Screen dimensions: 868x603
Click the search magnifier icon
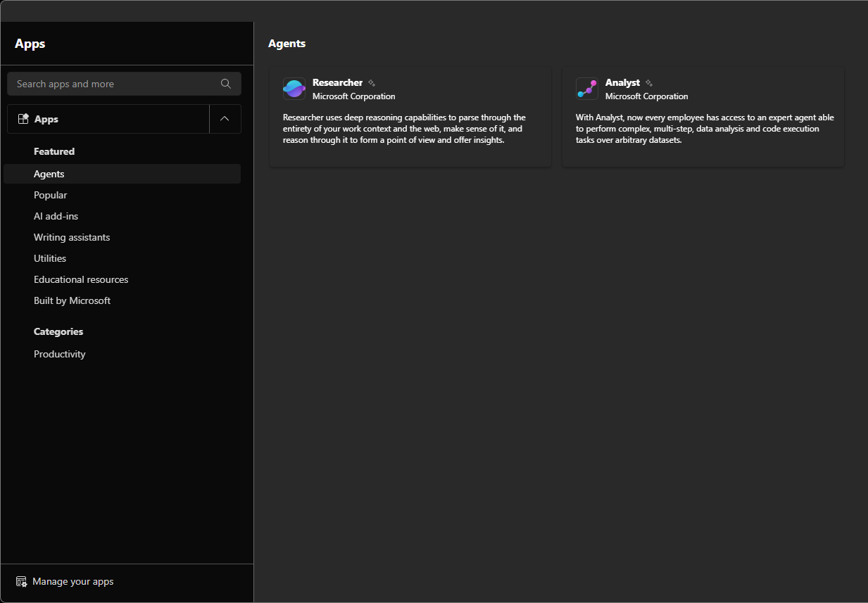(x=226, y=84)
